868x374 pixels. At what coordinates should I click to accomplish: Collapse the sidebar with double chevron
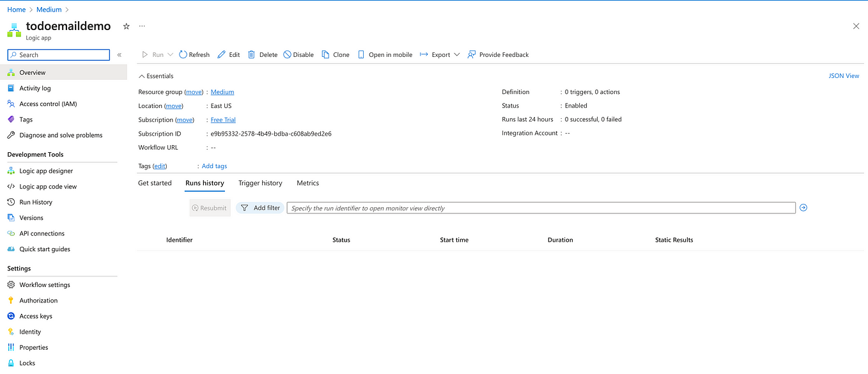(x=120, y=55)
